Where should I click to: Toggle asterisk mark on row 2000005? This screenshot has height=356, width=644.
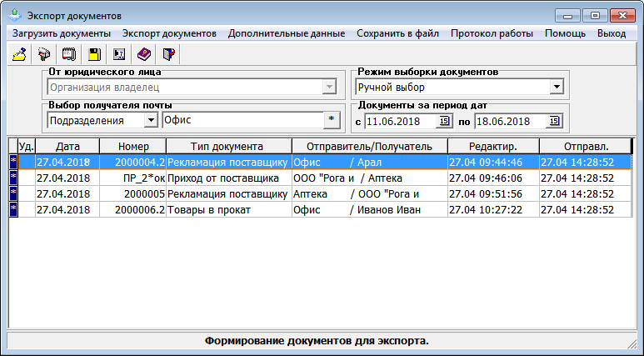pos(13,193)
